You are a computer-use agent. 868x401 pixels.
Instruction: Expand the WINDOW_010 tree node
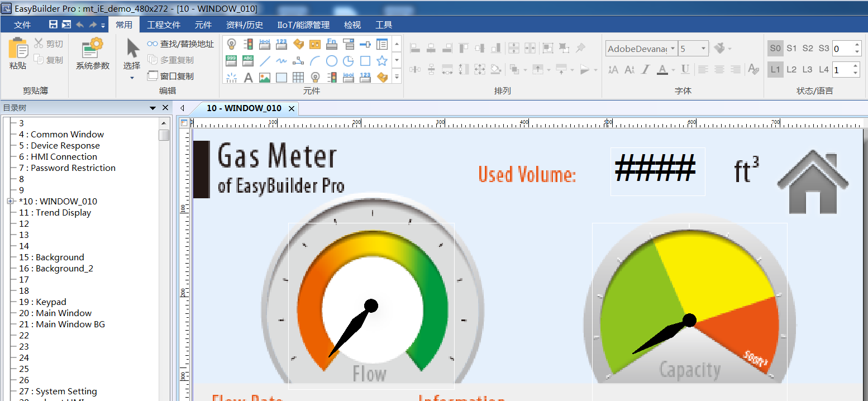point(10,201)
